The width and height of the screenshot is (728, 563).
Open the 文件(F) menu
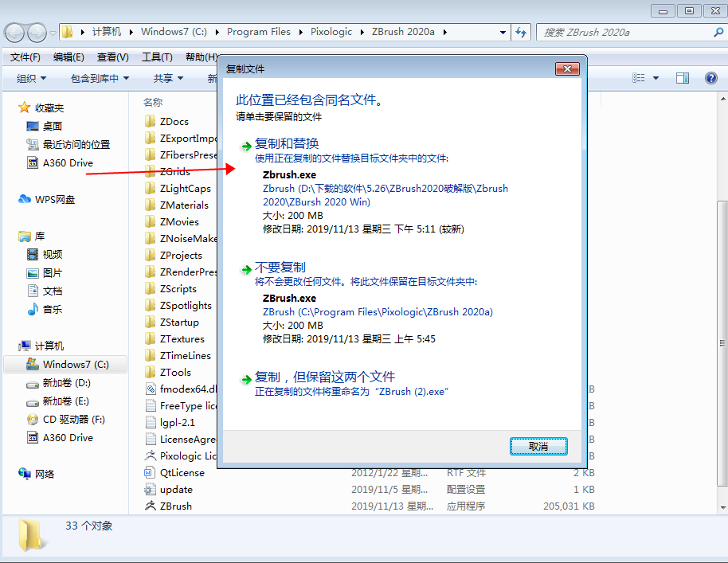pos(25,57)
